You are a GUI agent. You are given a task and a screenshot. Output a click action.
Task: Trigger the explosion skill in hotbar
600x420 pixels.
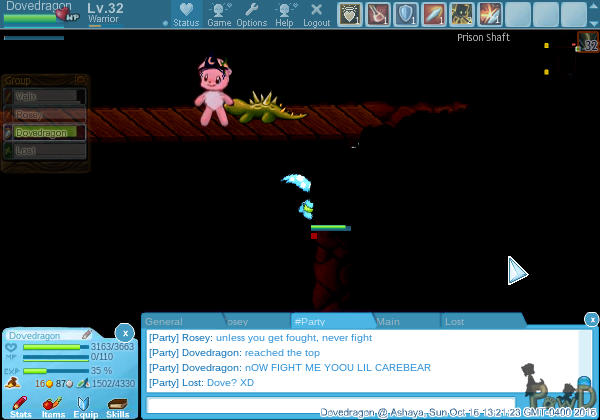(490, 14)
